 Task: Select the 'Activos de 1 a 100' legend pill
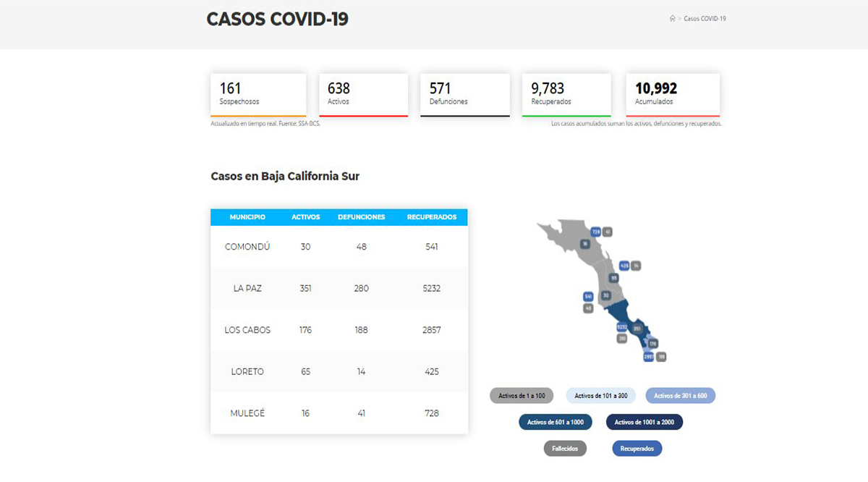coord(522,396)
